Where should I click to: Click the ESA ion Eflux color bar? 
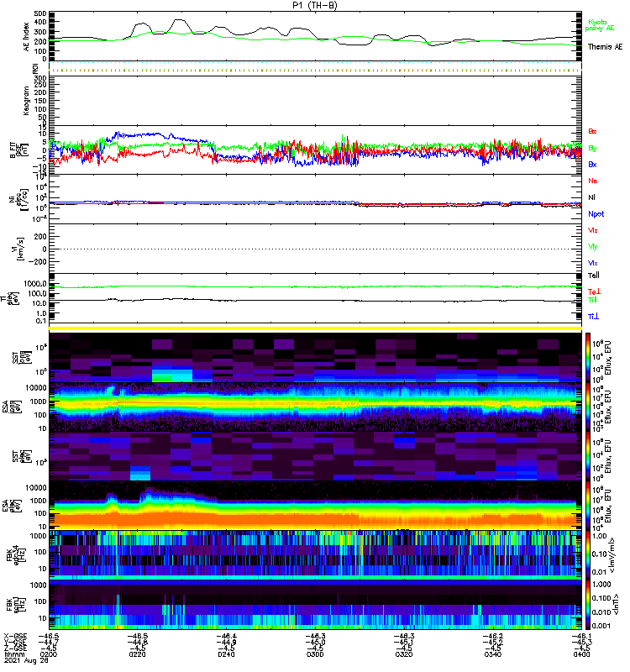pos(588,407)
